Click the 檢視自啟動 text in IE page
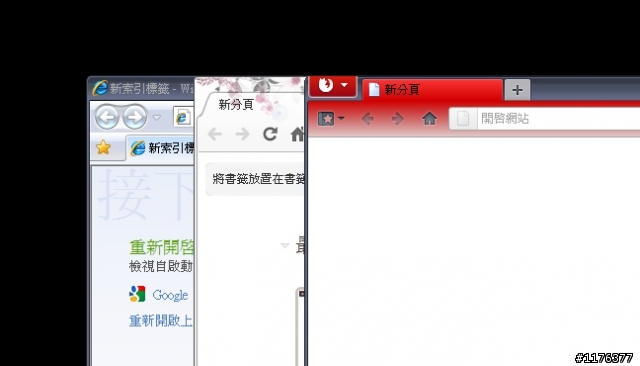This screenshot has width=640, height=366. 161,266
